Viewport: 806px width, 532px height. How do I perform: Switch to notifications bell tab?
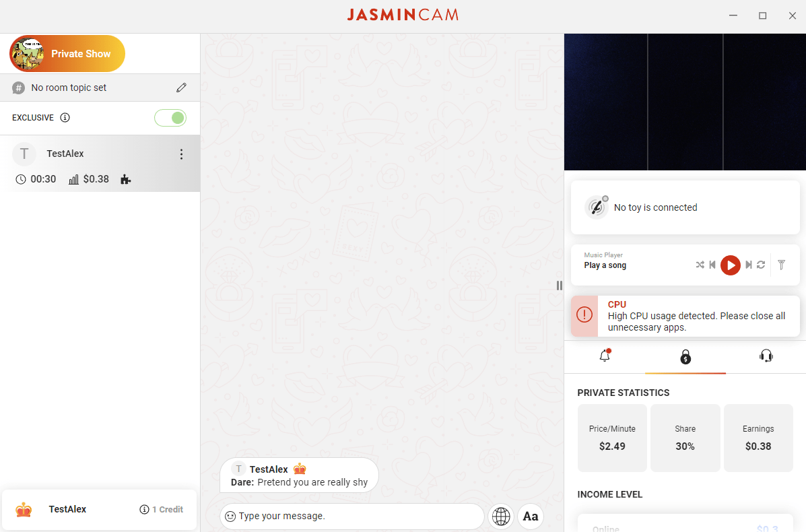pos(605,355)
